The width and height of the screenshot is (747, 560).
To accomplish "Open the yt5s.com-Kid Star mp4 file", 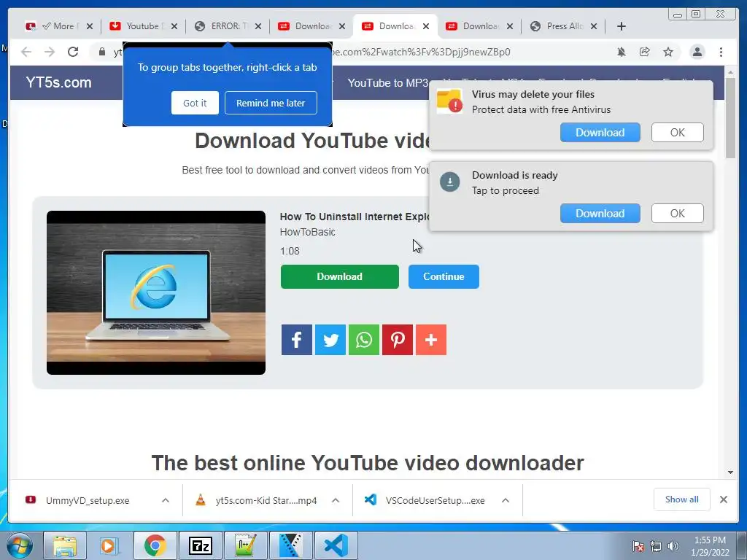I will click(x=266, y=500).
